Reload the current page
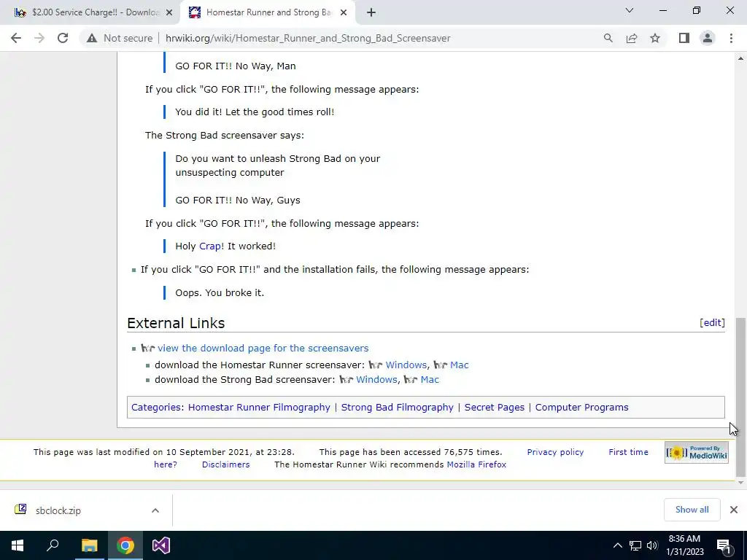This screenshot has width=747, height=560. point(63,38)
